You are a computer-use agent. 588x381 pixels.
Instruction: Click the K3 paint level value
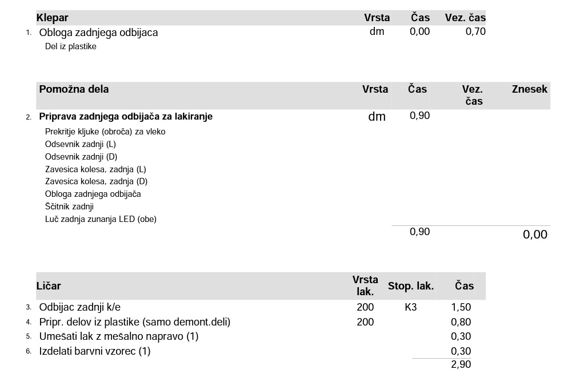[411, 308]
